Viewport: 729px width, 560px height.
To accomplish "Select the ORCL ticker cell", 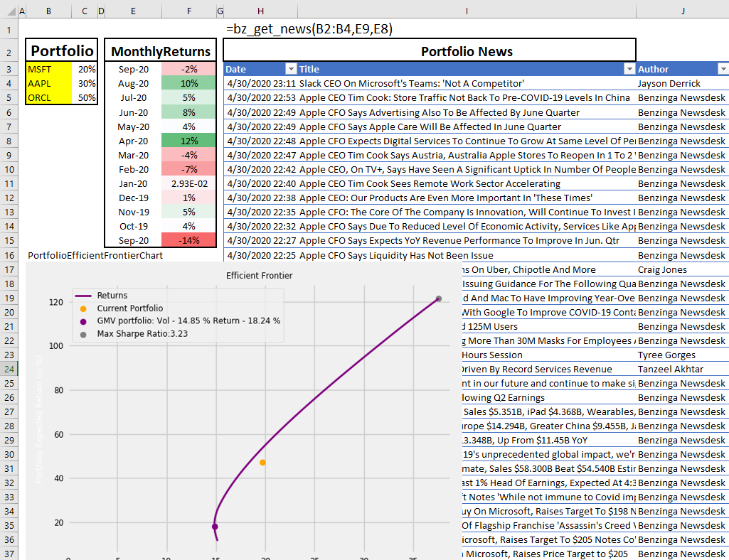I will click(x=49, y=97).
